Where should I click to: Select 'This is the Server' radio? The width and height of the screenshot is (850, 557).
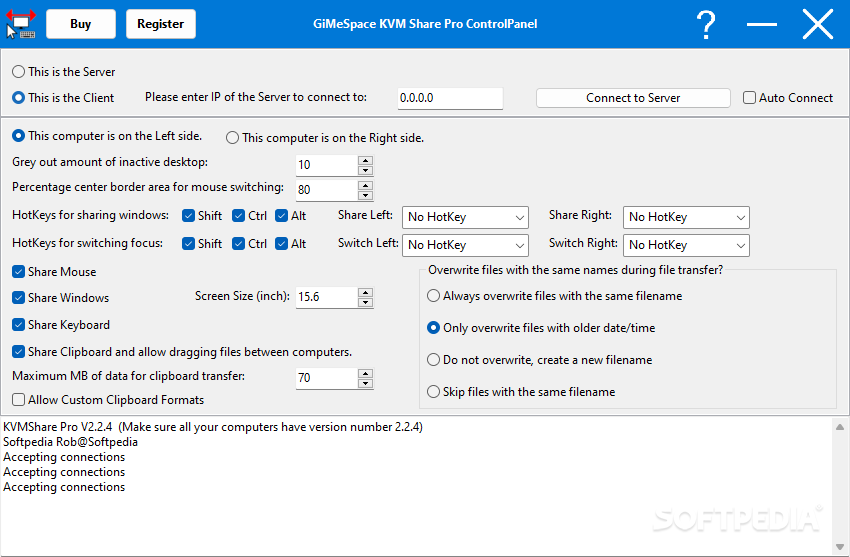point(63,72)
